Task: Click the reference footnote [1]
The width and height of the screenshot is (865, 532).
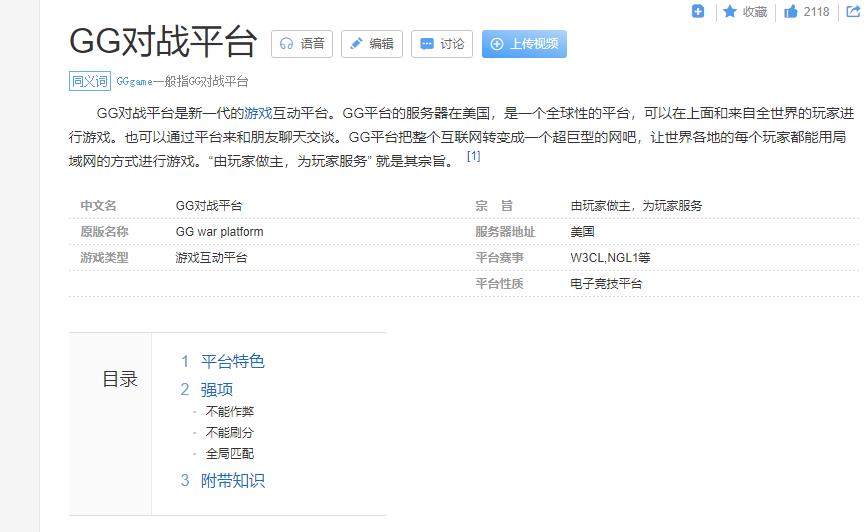Action: 473,157
